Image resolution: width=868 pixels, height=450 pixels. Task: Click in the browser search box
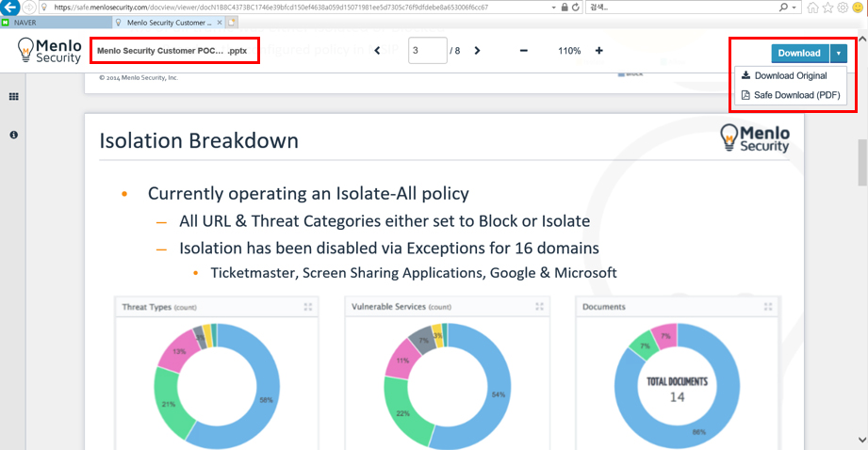coord(682,8)
